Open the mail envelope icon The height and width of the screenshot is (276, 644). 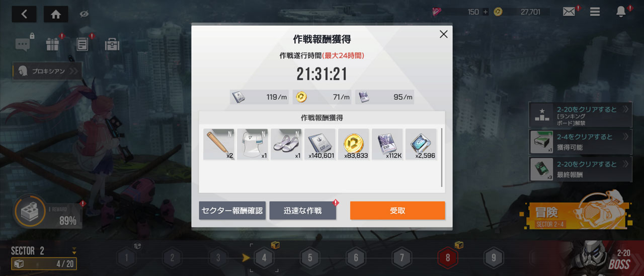point(569,12)
